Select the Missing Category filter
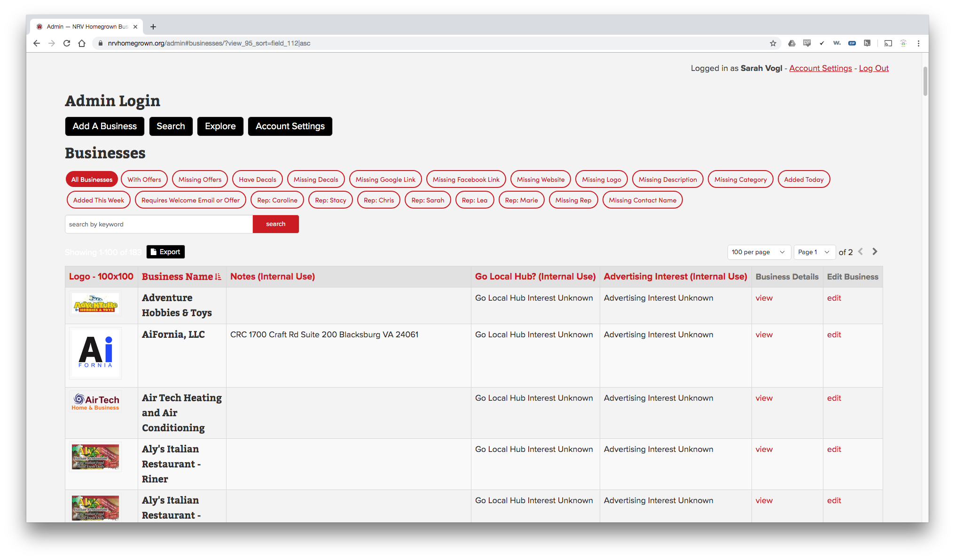Viewport: 955px width, 560px height. coord(741,179)
